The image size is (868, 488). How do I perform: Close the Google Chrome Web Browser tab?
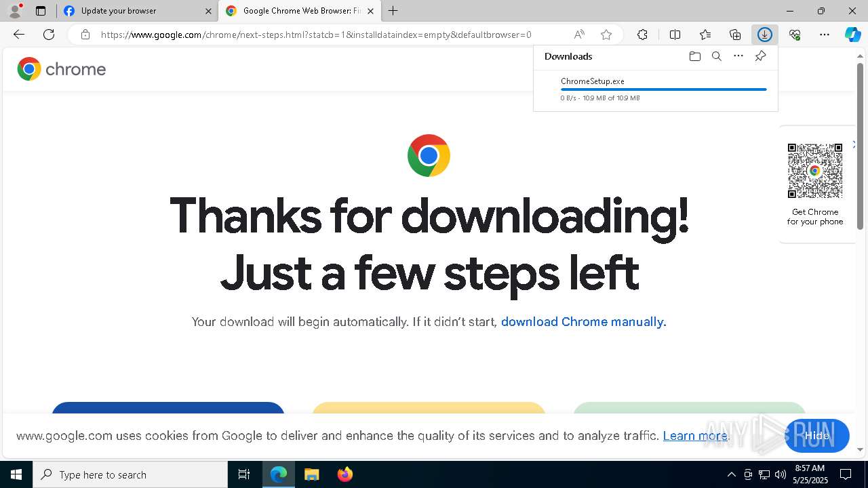370,11
